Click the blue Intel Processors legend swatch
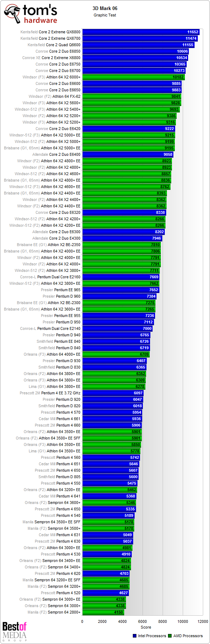 click(135, 636)
